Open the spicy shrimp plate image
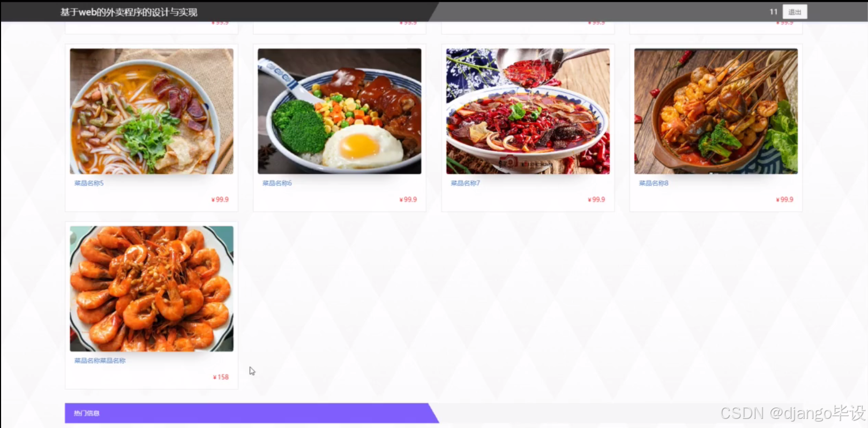The height and width of the screenshot is (428, 868). tap(152, 289)
